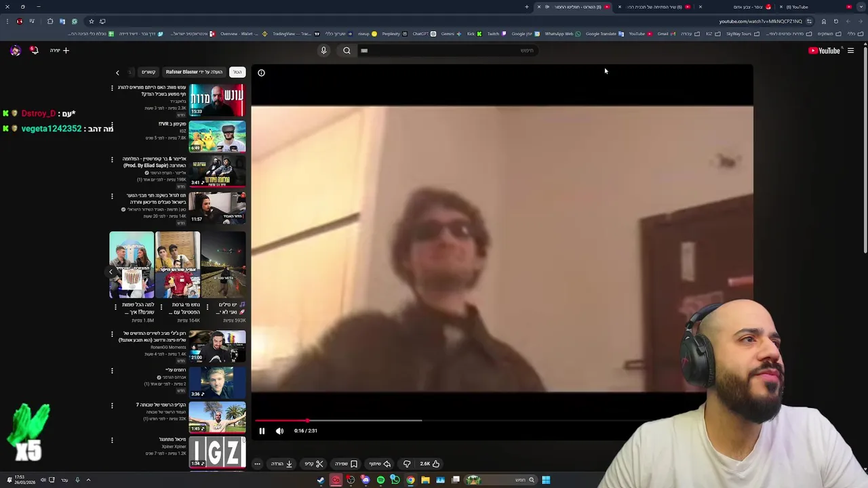This screenshot has width=868, height=488.
Task: Switch to the '(6) YouTube' browser tab
Action: tap(810, 7)
